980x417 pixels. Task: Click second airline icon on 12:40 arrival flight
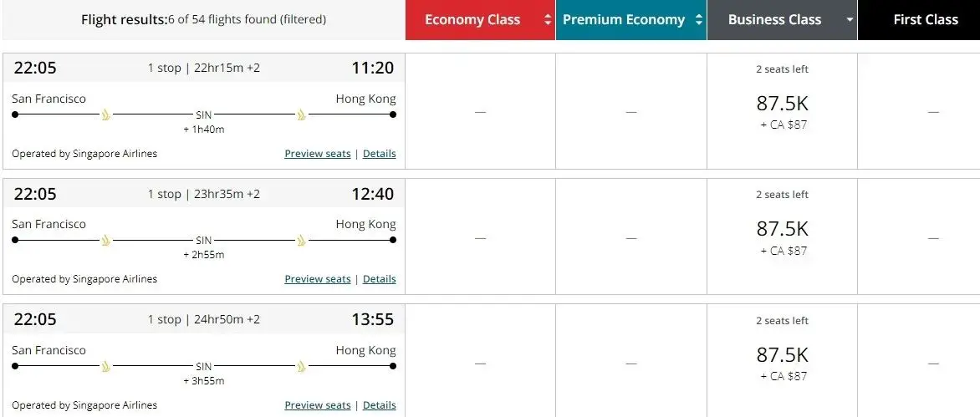(x=302, y=241)
